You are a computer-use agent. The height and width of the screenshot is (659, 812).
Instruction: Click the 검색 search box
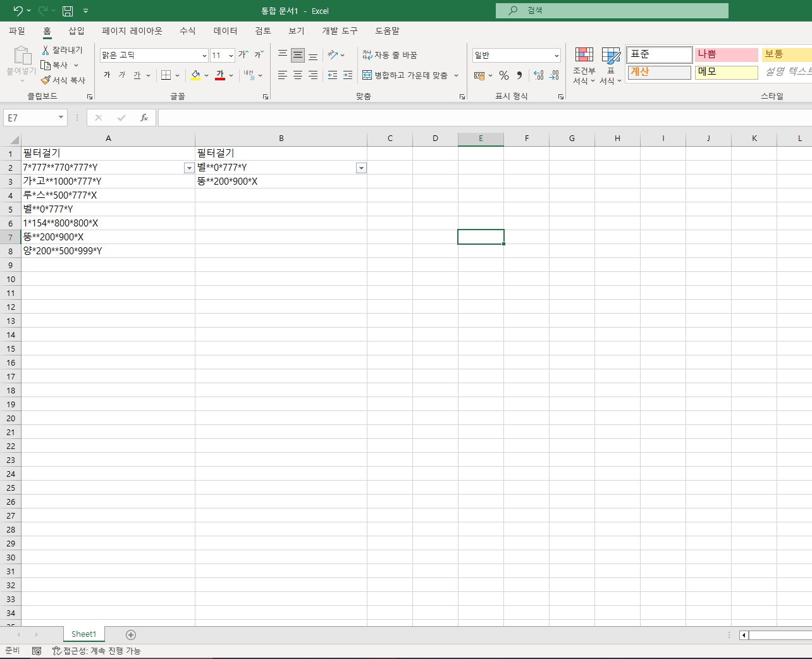click(x=612, y=11)
